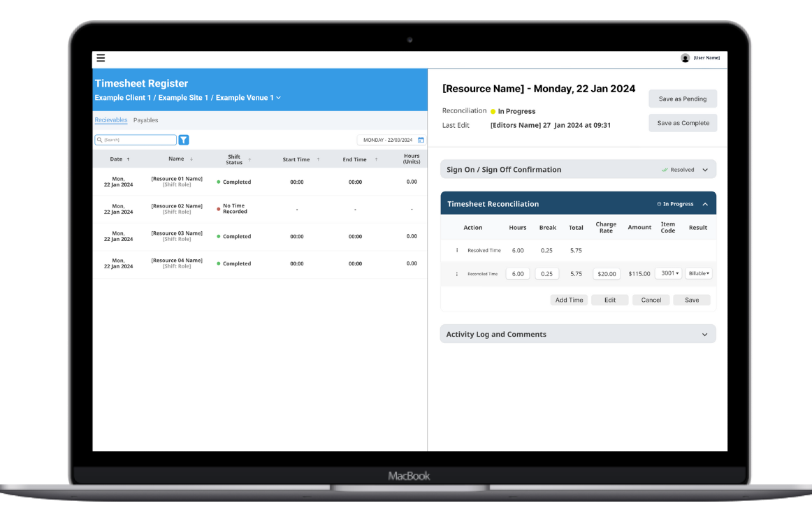
Task: Collapse the Timesheet Reconciliation section
Action: coord(704,204)
